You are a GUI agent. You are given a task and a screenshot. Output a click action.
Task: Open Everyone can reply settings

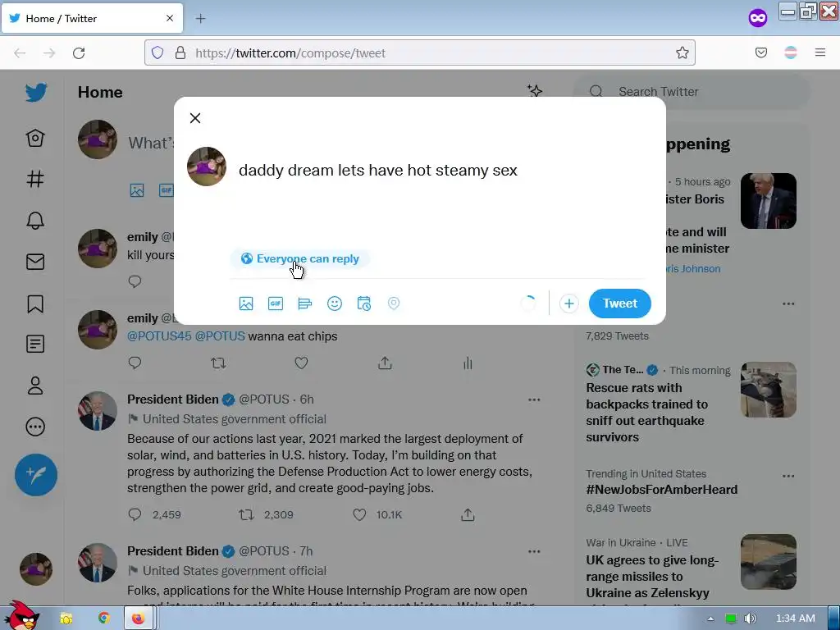pyautogui.click(x=300, y=258)
